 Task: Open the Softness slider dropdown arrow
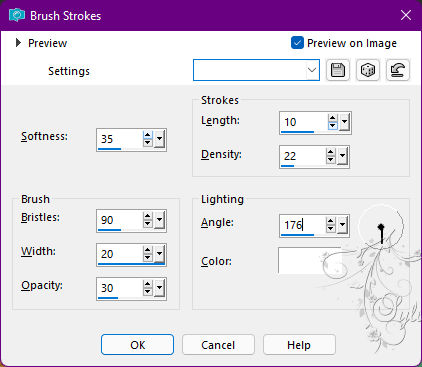tap(160, 139)
